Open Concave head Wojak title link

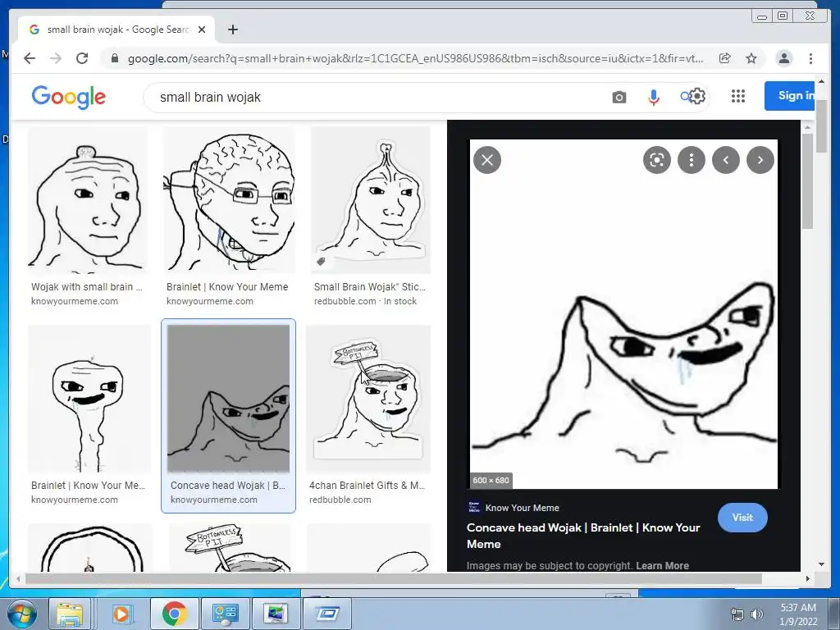point(583,536)
